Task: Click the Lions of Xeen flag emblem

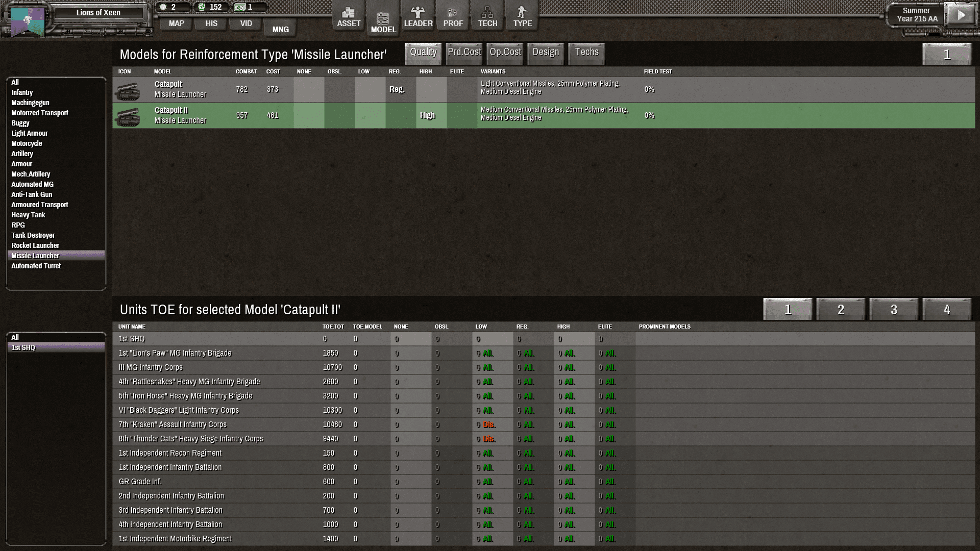Action: (x=27, y=21)
